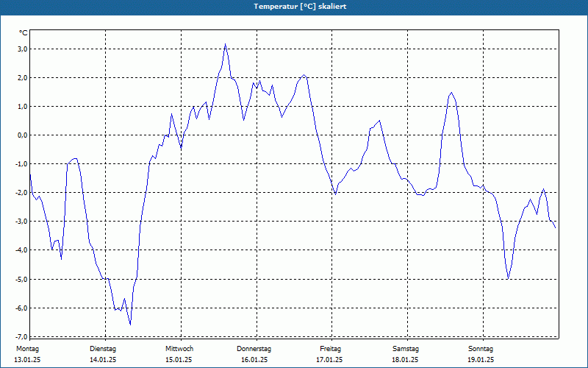Click the Freitag day label
This screenshot has height=368, width=588.
point(330,349)
